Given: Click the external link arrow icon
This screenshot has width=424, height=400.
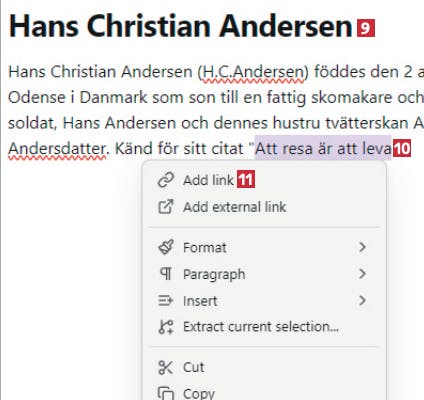Looking at the screenshot, I should (x=166, y=207).
